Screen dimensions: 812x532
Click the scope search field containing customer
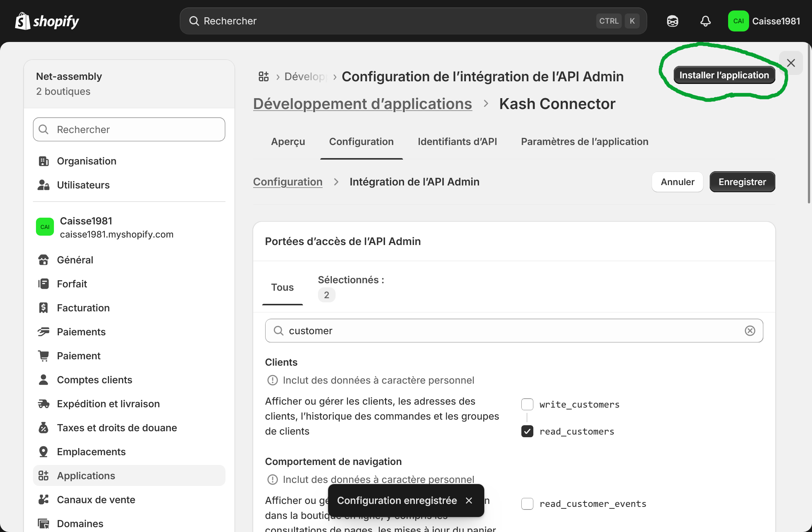514,330
